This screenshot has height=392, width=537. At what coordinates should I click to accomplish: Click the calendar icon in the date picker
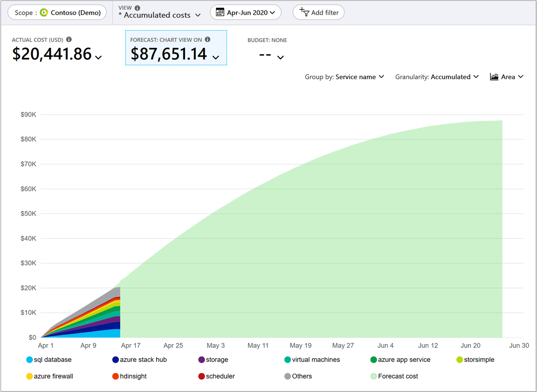(x=220, y=12)
